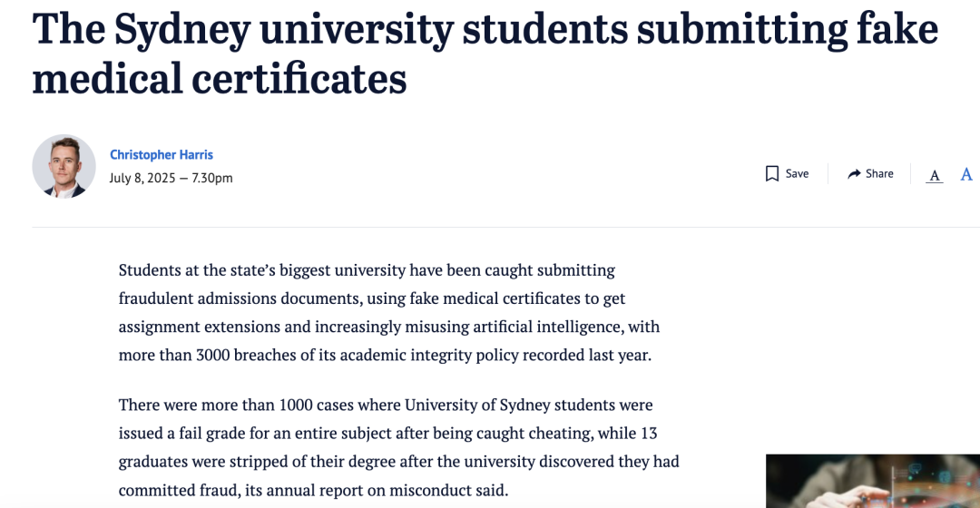This screenshot has height=508, width=980.
Task: Open the Christopher Harris author link
Action: pos(162,154)
